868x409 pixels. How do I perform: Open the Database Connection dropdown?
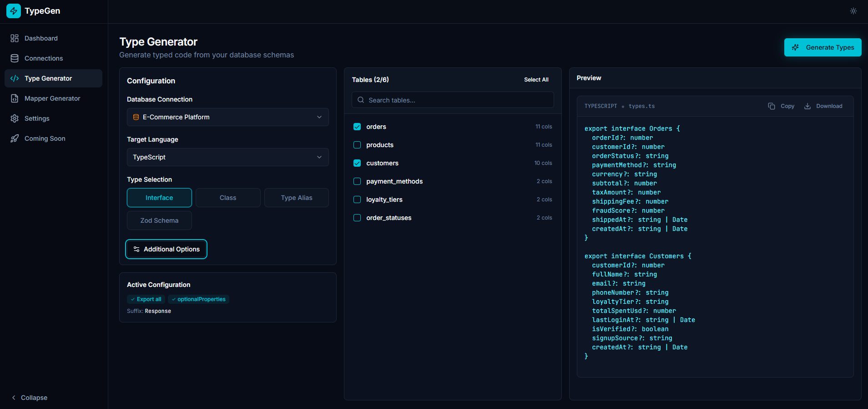point(228,117)
